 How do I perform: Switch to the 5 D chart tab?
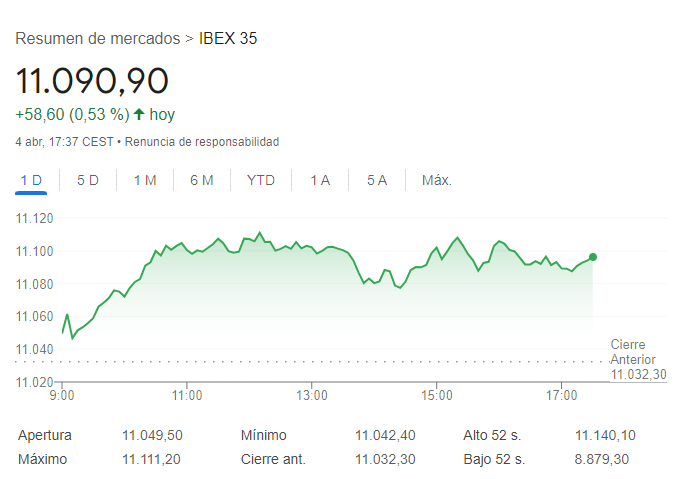click(88, 180)
